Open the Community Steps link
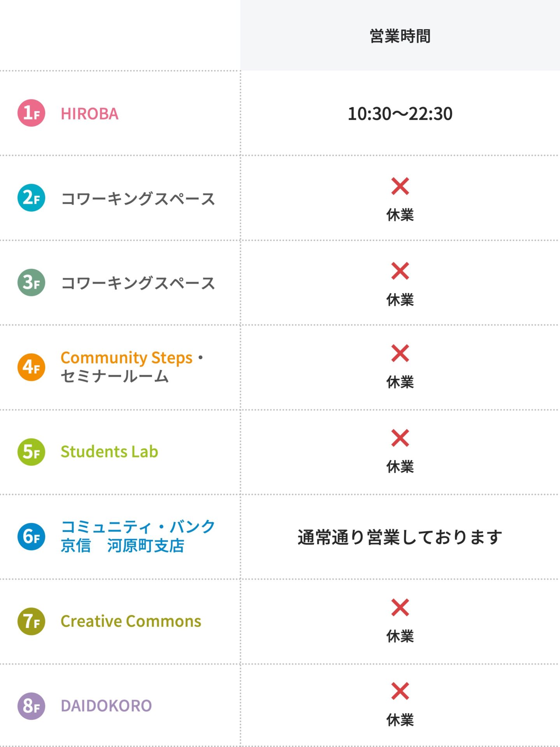Viewport: 560px width, 747px height. point(126,358)
